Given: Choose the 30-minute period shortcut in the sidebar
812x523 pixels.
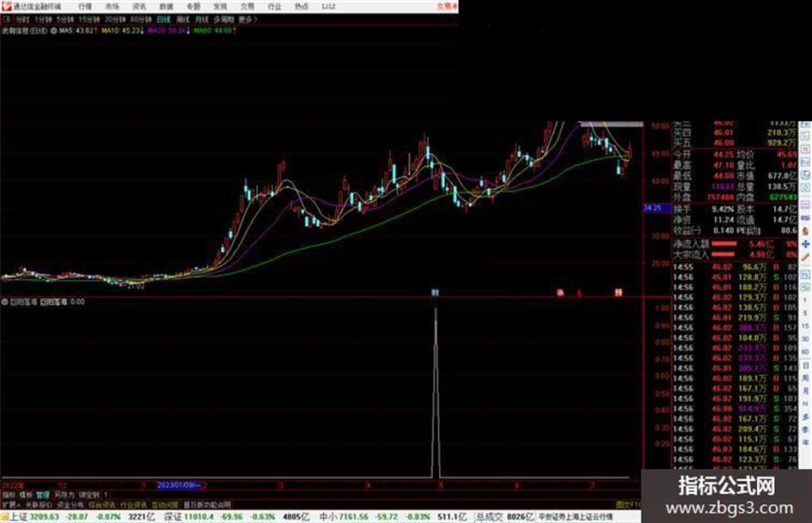Looking at the screenshot, I should (805, 338).
